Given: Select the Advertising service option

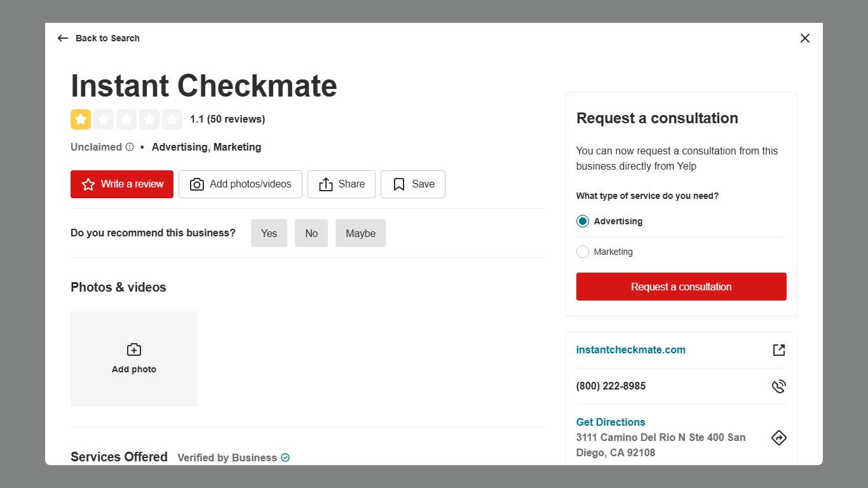Looking at the screenshot, I should click(583, 221).
